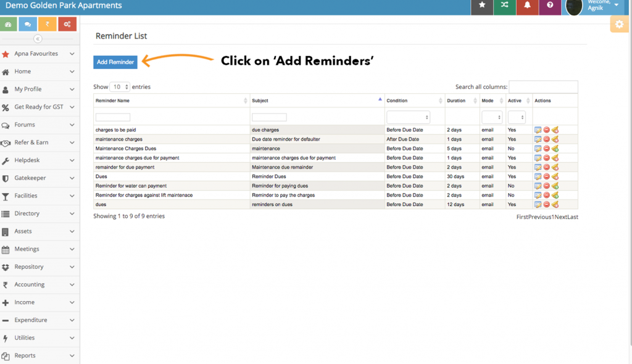Deactivate the 'dues' 12 days reminder bell

pos(555,204)
